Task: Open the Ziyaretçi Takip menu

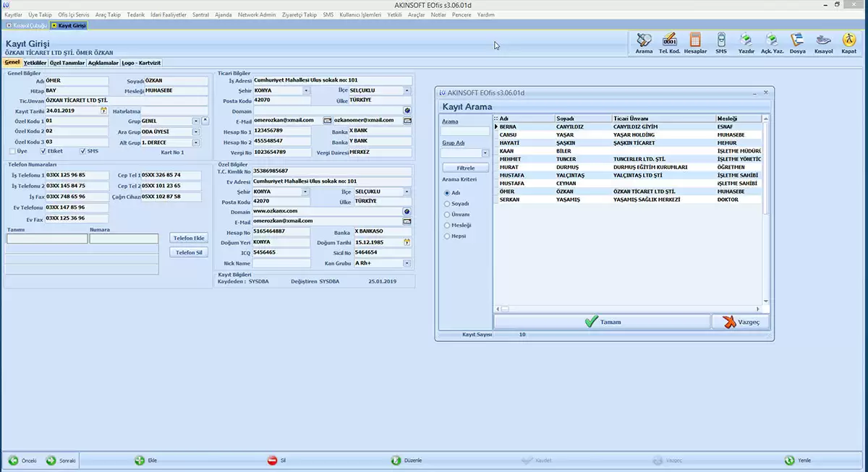Action: pos(299,14)
